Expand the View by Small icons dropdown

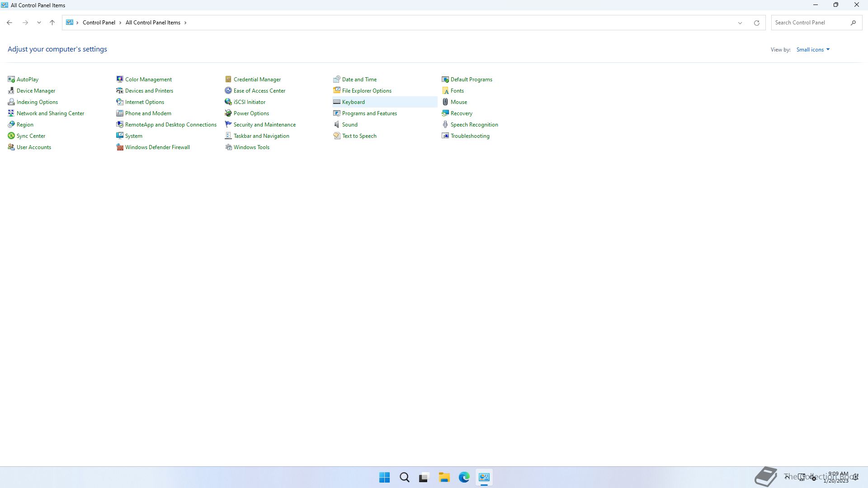[x=813, y=50]
